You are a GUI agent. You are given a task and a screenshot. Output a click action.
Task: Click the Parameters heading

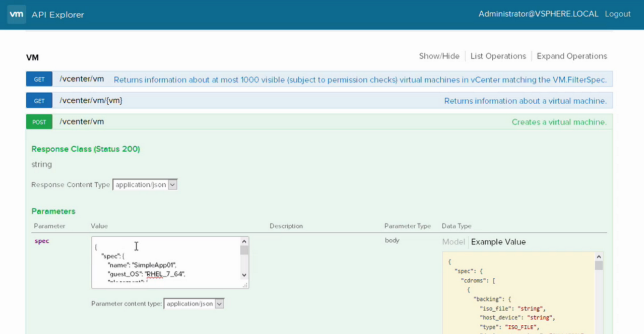(53, 211)
